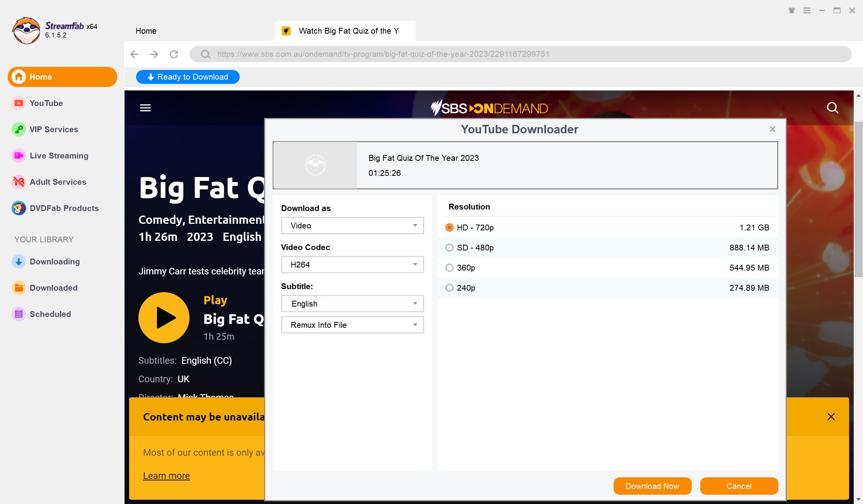Click the scroll up arrow
863x504 pixels.
858,95
